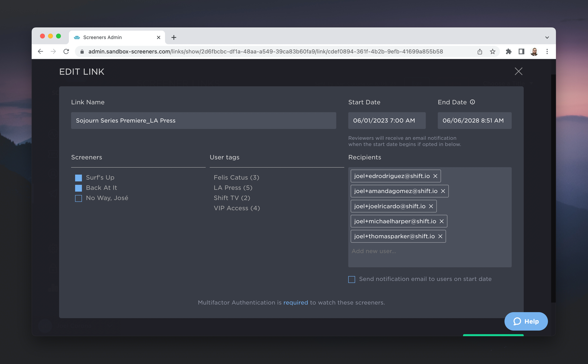Open the Chrome profile avatar
The width and height of the screenshot is (588, 364).
534,51
